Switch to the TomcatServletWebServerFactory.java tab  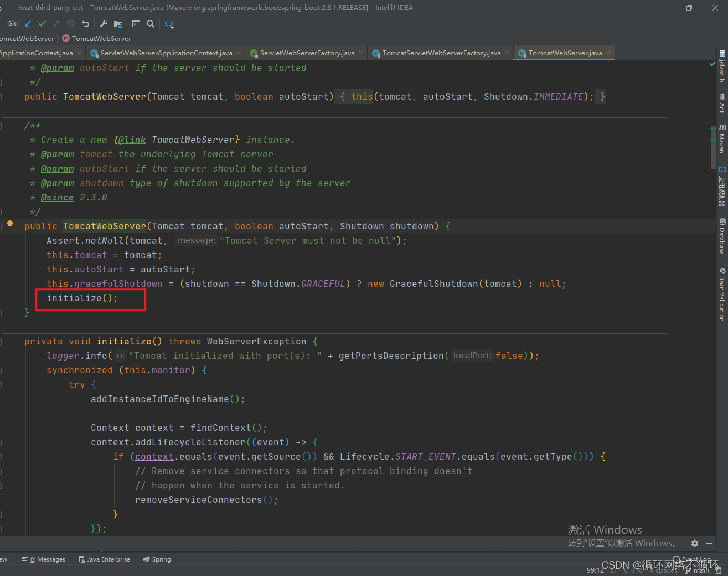pyautogui.click(x=440, y=53)
